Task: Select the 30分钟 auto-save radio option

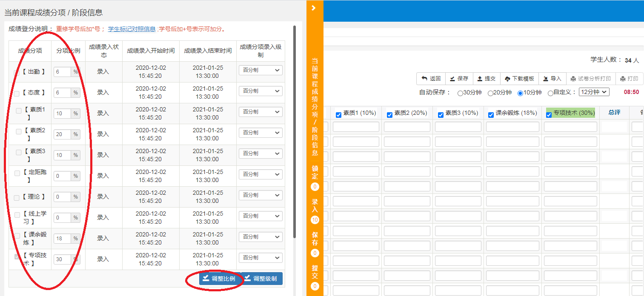Action: pos(460,93)
